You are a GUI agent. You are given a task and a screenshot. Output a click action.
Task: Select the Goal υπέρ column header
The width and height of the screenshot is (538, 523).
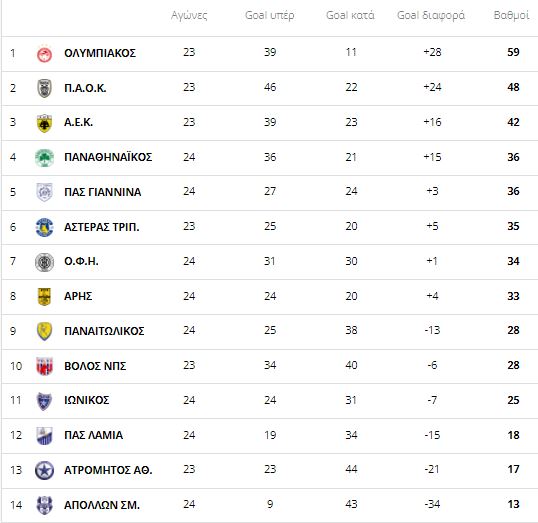click(x=270, y=15)
